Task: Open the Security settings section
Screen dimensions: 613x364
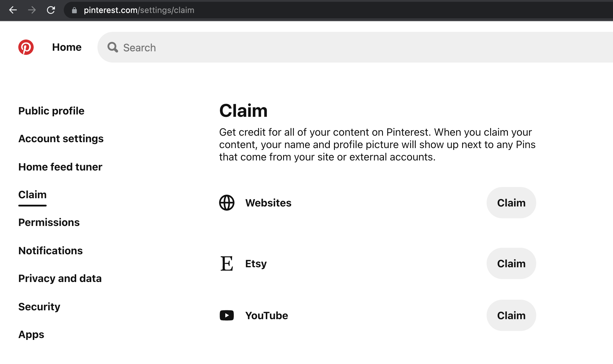Action: point(39,306)
